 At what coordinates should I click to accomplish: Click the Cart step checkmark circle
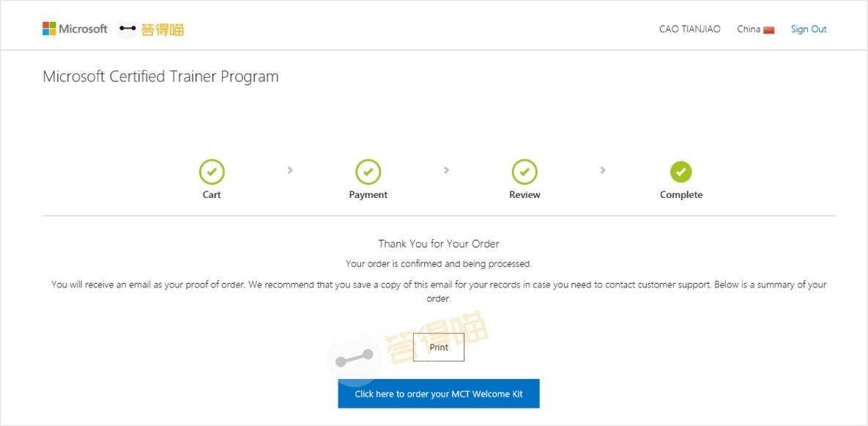(212, 172)
